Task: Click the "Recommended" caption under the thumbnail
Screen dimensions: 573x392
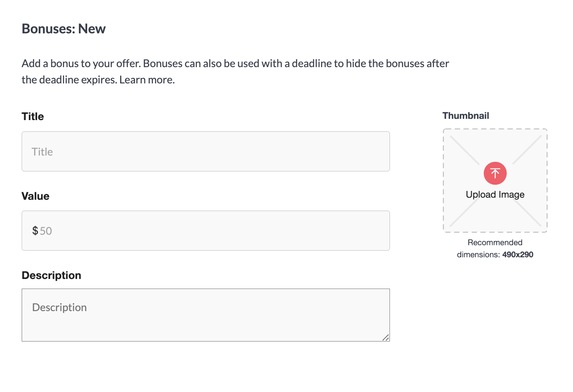Action: (495, 243)
